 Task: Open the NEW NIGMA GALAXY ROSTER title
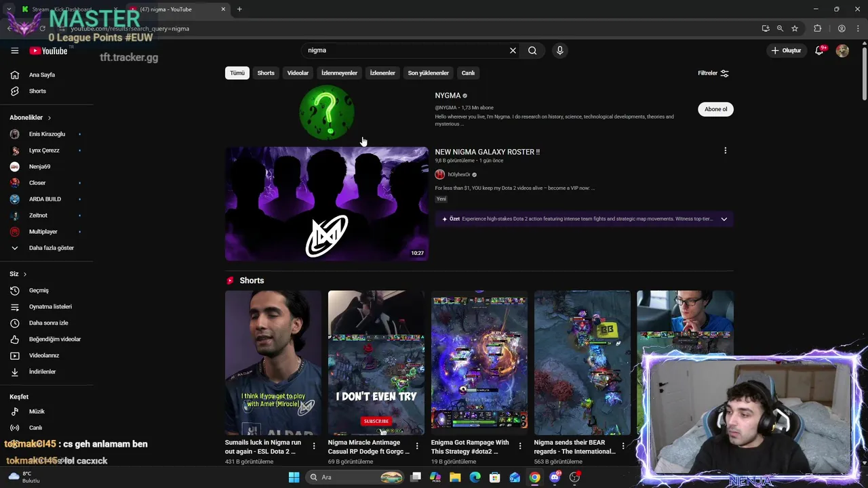click(488, 152)
